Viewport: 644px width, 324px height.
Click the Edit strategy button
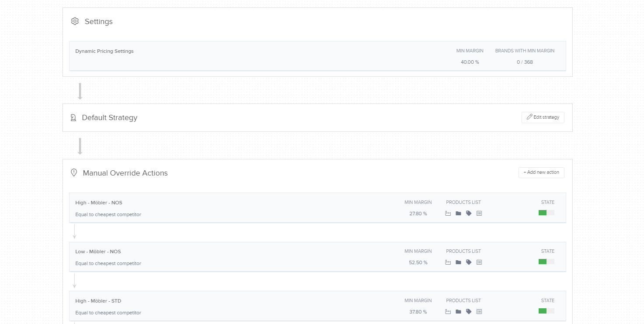543,117
